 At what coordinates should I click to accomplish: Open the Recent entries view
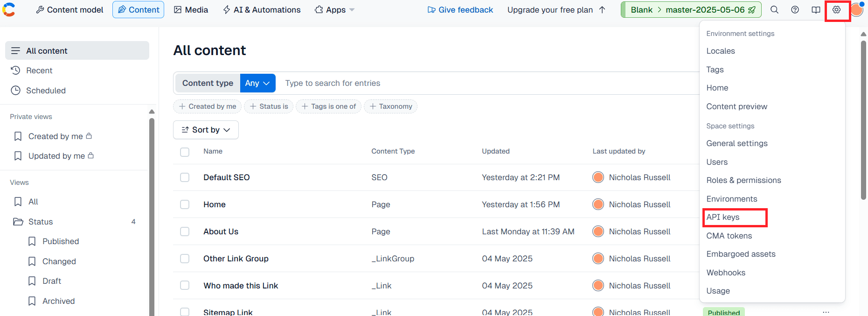pos(39,70)
